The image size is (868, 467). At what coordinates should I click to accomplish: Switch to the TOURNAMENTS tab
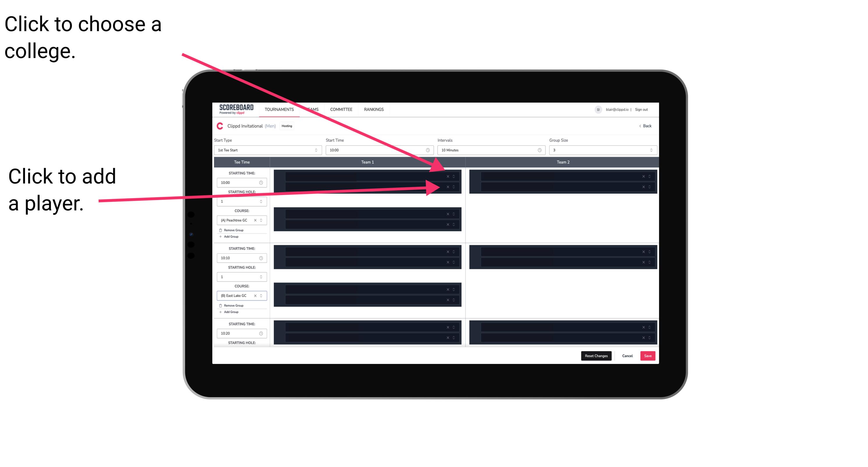coord(278,109)
